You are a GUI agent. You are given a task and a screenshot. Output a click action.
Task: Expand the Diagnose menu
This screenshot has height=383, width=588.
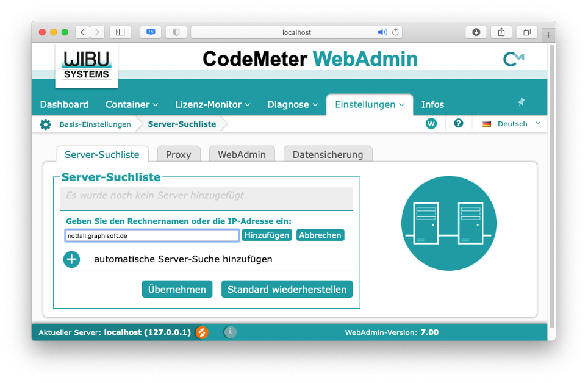293,105
